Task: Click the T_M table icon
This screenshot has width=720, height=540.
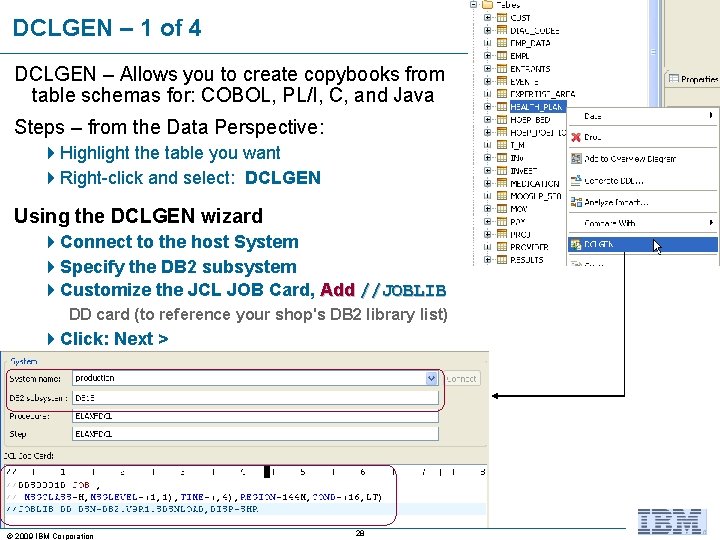Action: coord(502,145)
